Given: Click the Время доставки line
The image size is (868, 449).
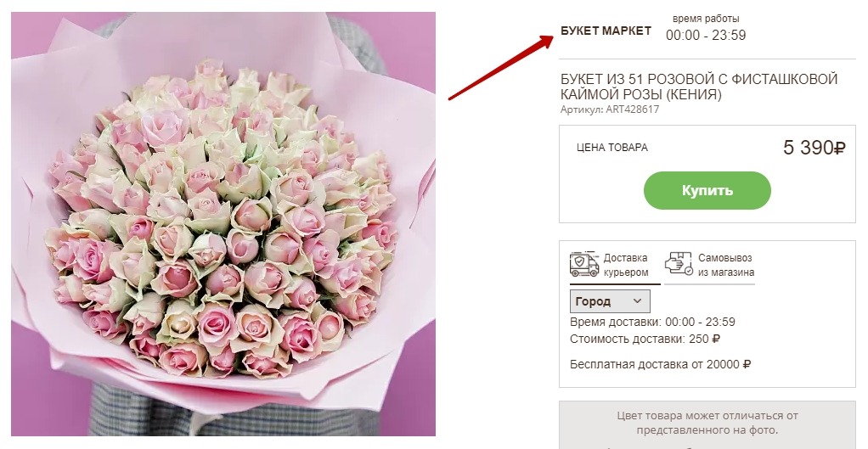Looking at the screenshot, I should pyautogui.click(x=652, y=322).
